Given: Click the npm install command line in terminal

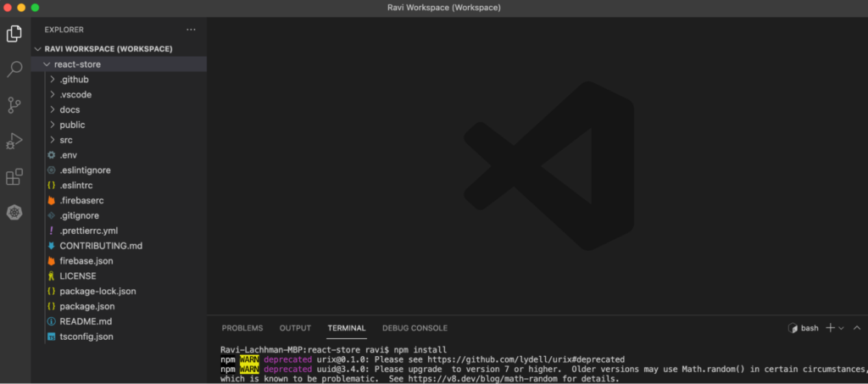Looking at the screenshot, I should pos(333,350).
